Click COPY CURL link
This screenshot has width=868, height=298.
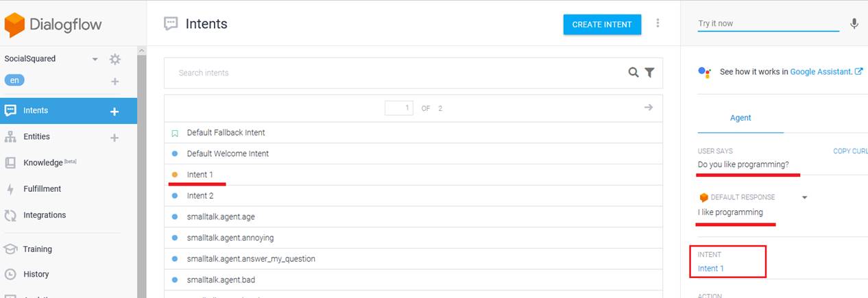tap(849, 151)
